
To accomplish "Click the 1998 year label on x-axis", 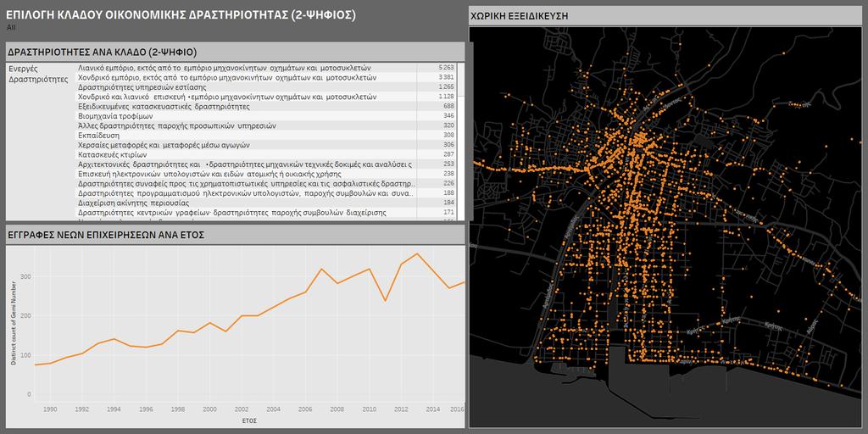I will tap(178, 409).
